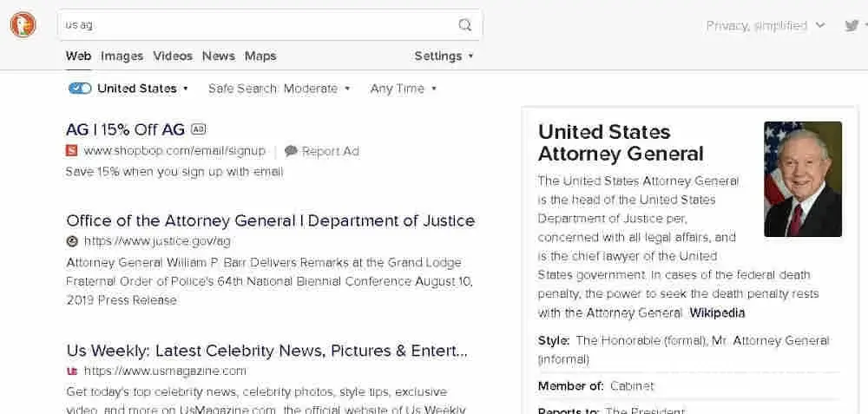Screen dimensions: 868x414
Task: Switch to the News tab
Action: (219, 56)
